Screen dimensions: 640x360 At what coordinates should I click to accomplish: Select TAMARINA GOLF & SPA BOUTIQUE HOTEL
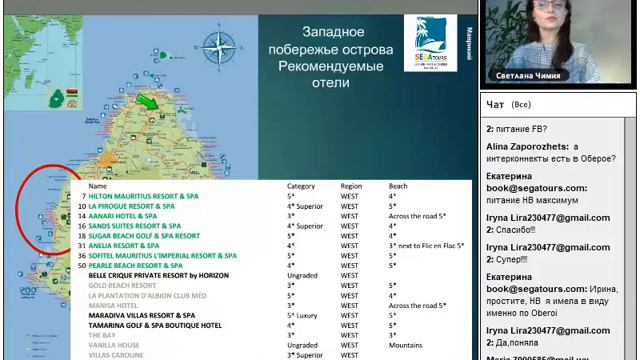tap(155, 325)
